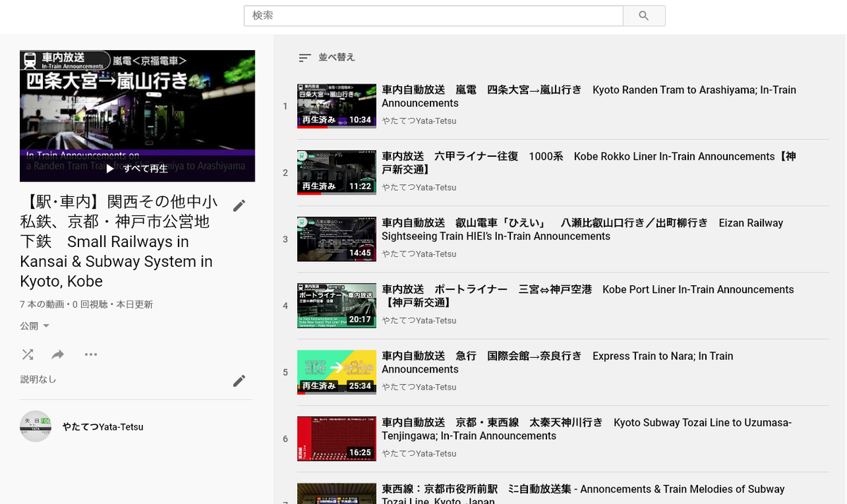Edit playlist title with pencil icon

(239, 205)
